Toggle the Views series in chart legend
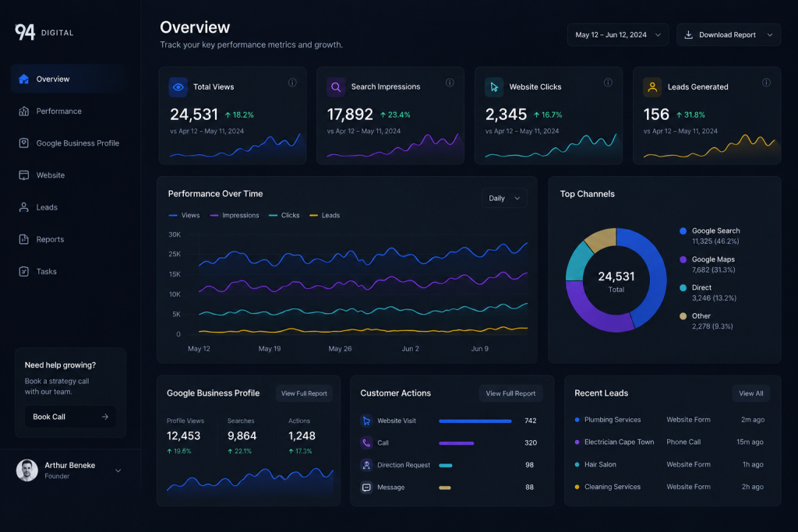Screen dimensions: 798x532 coord(184,215)
